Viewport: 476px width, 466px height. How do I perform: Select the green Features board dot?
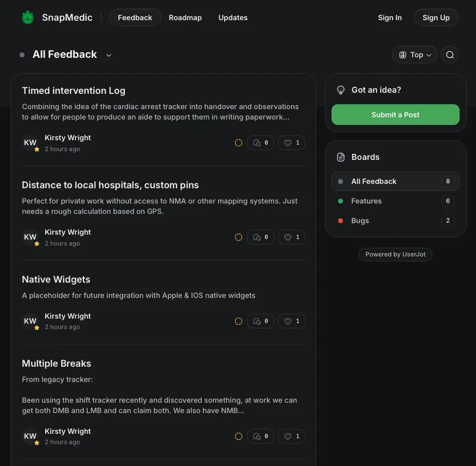click(x=341, y=201)
